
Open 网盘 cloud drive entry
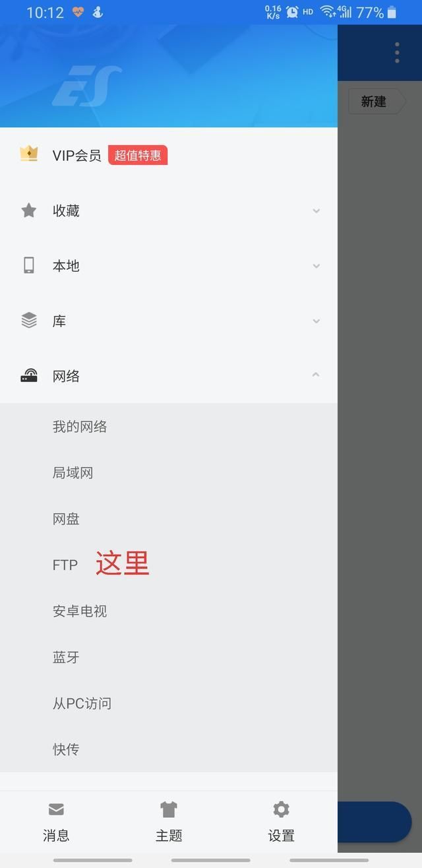66,519
